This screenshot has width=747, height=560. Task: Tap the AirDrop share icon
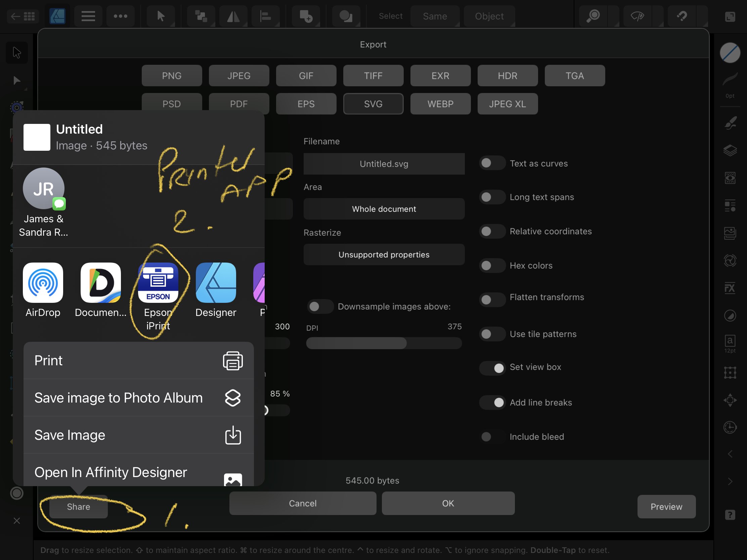point(43,283)
